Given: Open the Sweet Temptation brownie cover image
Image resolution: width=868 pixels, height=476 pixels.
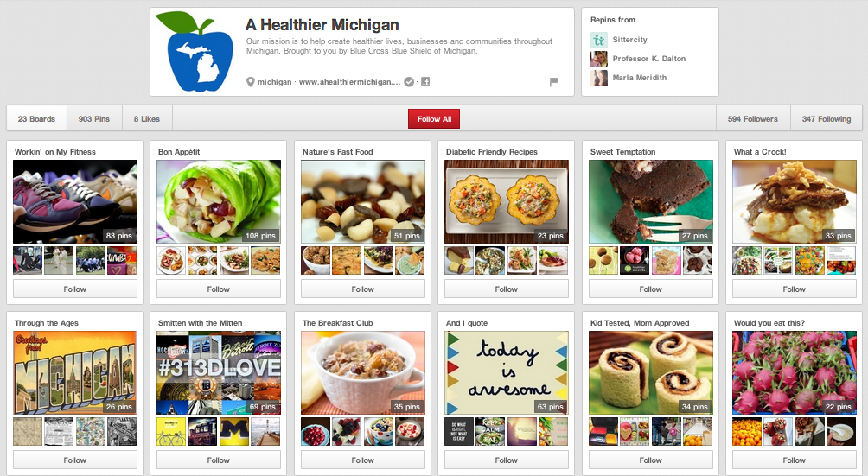Looking at the screenshot, I should pyautogui.click(x=650, y=202).
